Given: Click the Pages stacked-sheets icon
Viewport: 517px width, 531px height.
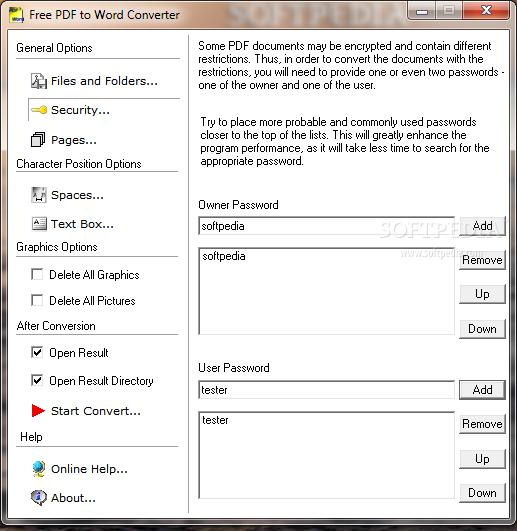Looking at the screenshot, I should point(38,140).
